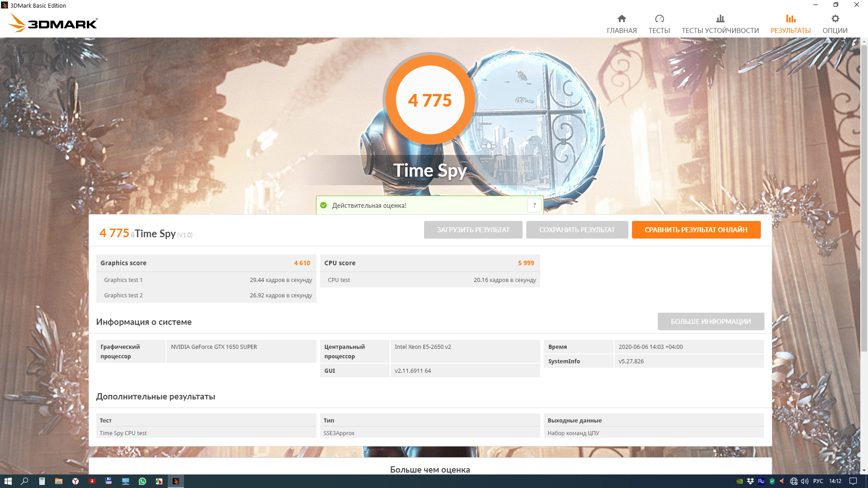Click the scroll down arrow

click(864, 470)
